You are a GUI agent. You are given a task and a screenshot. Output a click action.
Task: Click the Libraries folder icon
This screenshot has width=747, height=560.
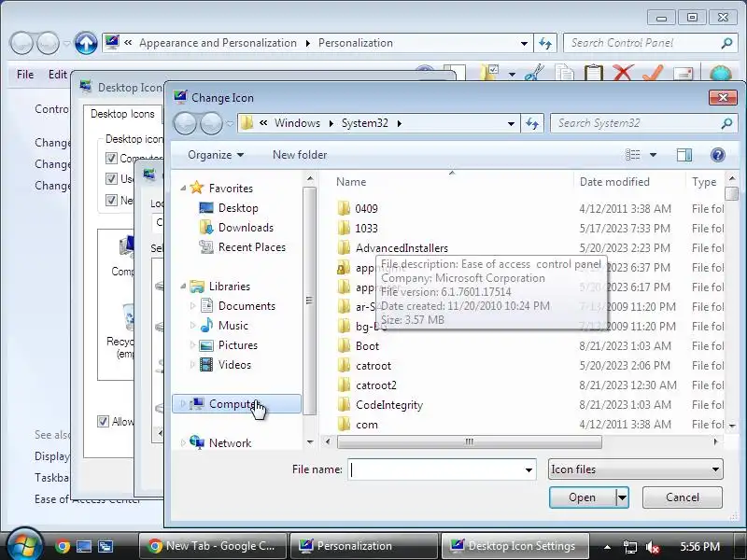[x=197, y=287]
